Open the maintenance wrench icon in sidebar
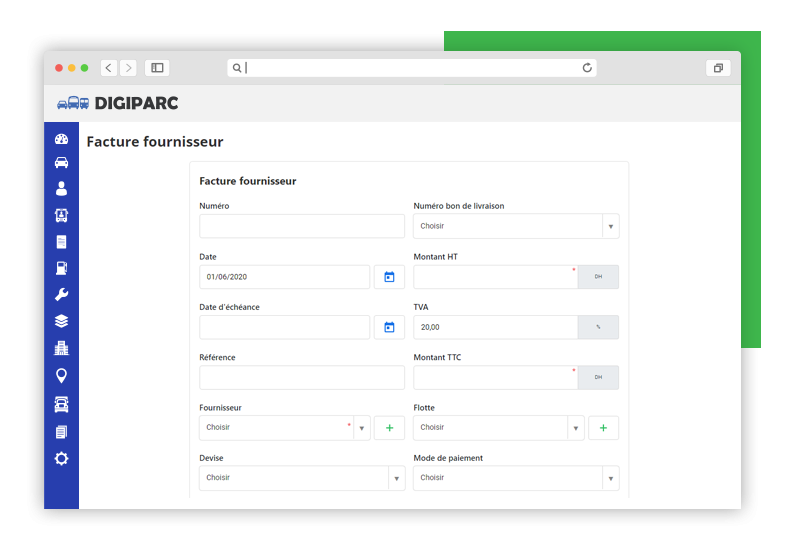The width and height of the screenshot is (785, 560). pyautogui.click(x=62, y=295)
